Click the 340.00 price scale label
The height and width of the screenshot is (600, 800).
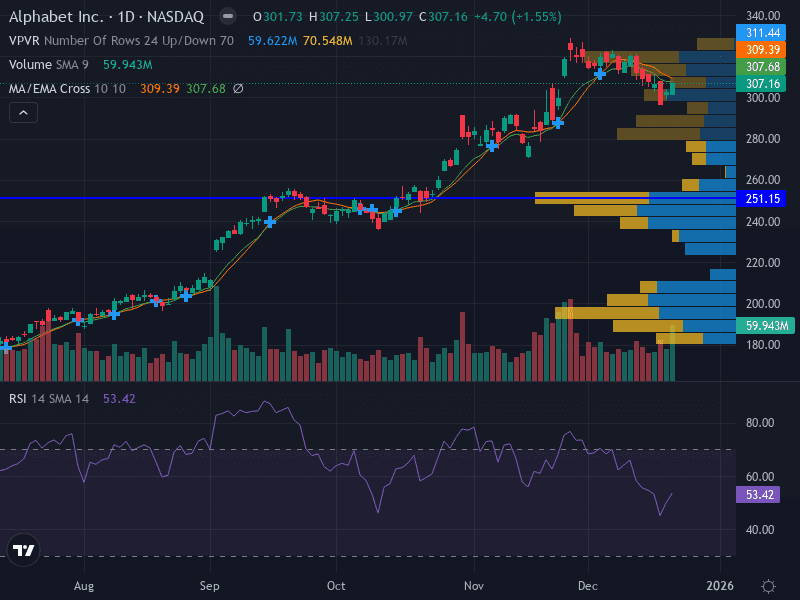pyautogui.click(x=763, y=16)
